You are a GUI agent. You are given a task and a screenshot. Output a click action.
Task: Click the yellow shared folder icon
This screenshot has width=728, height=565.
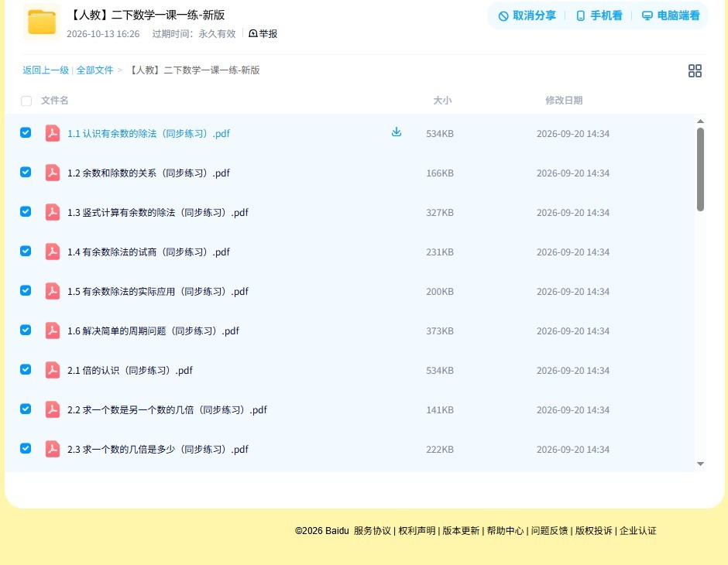[x=41, y=22]
